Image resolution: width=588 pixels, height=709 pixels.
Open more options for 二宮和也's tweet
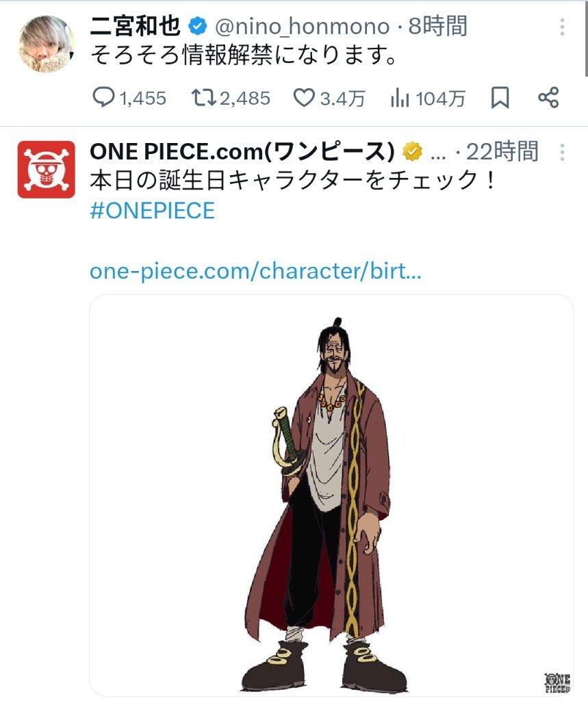click(x=562, y=27)
